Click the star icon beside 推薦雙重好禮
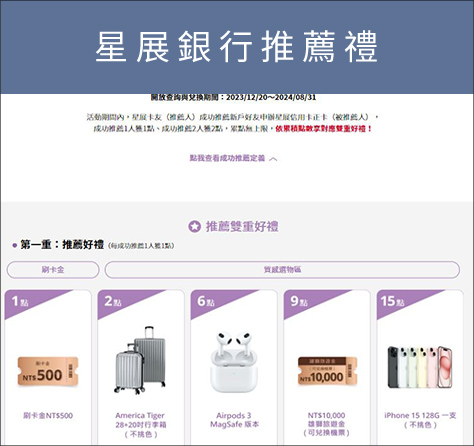474x446 pixels. tap(194, 227)
